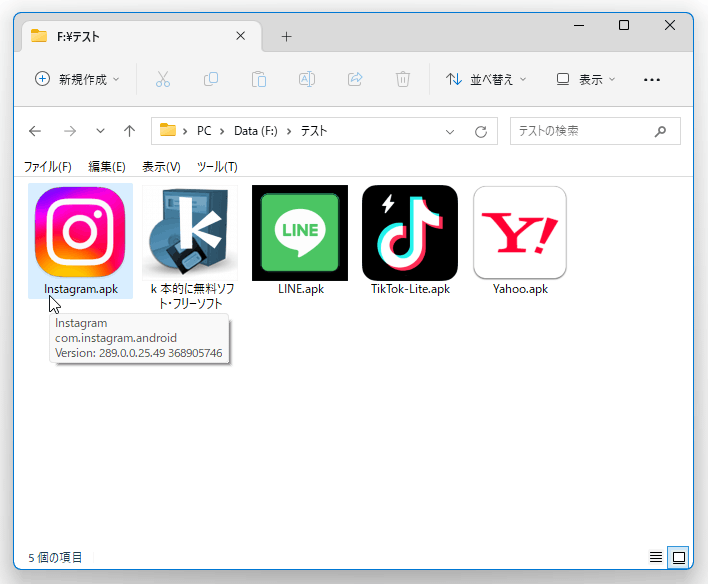
Task: Open the three-dot See more menu
Action: pos(652,80)
